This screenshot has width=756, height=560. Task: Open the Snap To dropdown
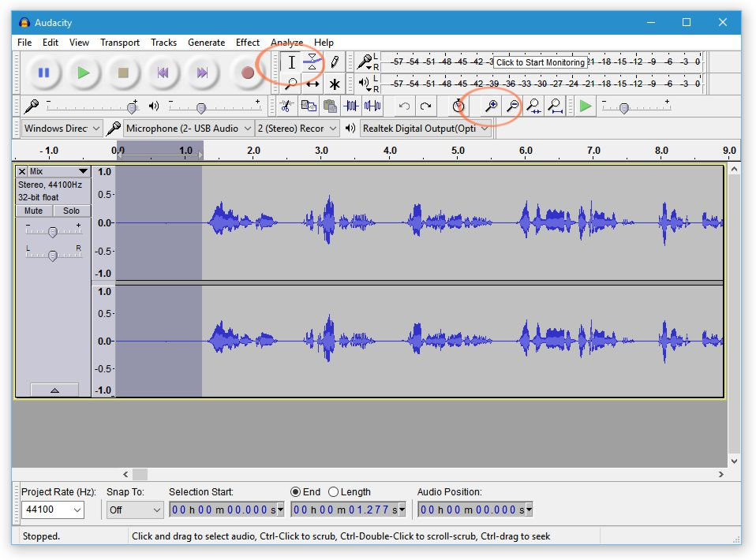pyautogui.click(x=134, y=510)
